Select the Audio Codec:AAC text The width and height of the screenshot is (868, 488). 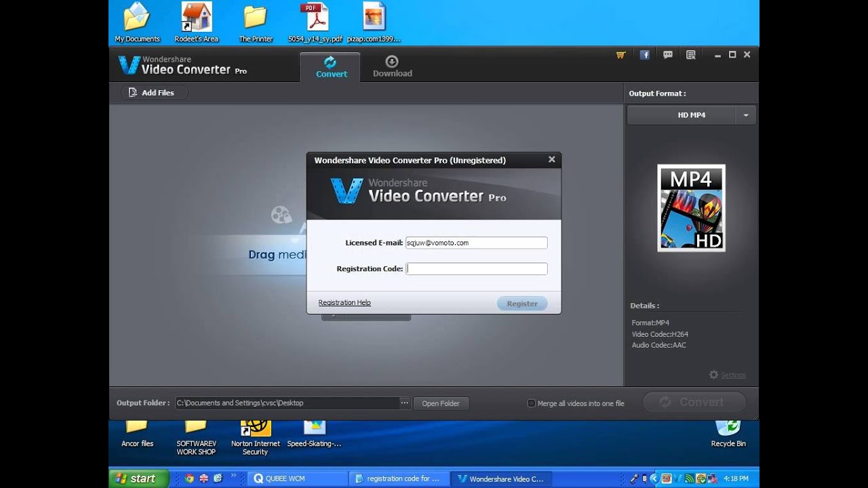coord(658,345)
